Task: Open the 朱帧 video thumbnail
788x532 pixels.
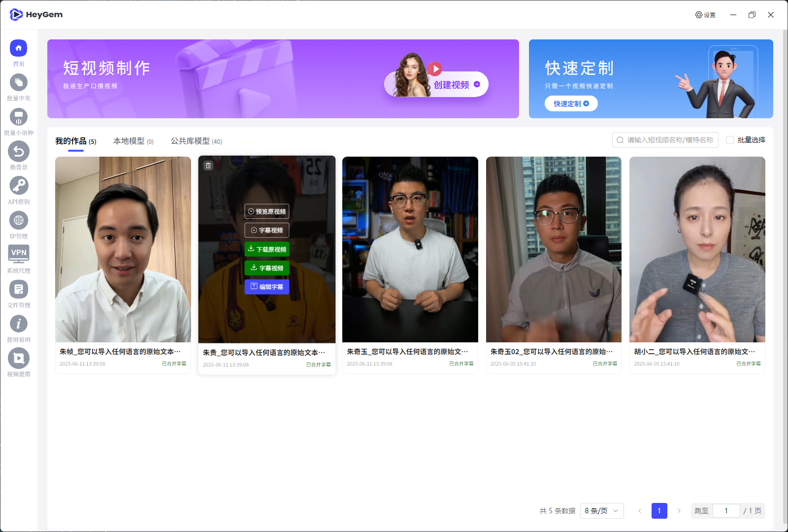Action: 123,249
